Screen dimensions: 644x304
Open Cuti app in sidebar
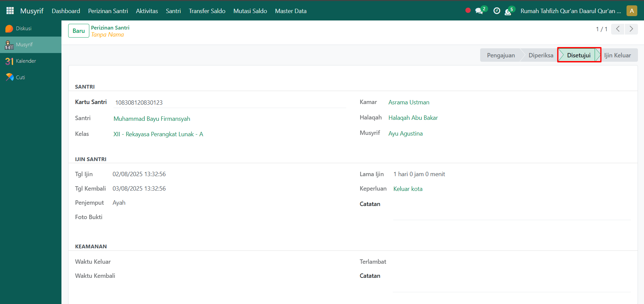(20, 78)
